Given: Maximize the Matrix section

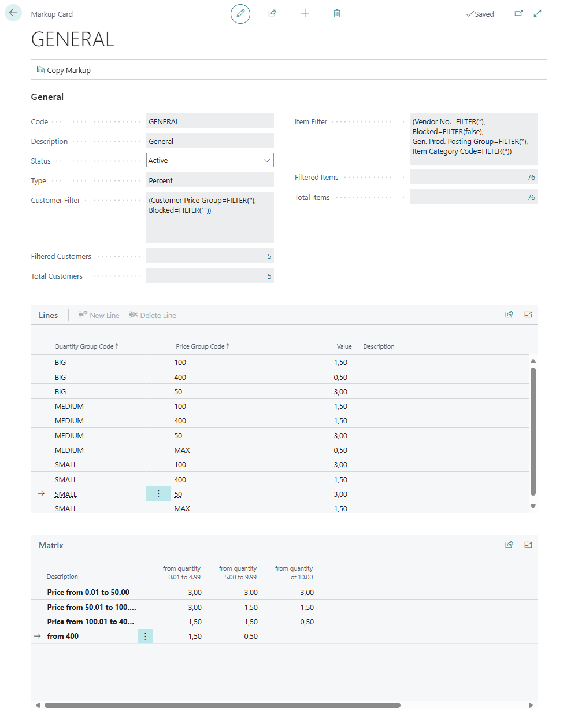Looking at the screenshot, I should click(x=528, y=545).
